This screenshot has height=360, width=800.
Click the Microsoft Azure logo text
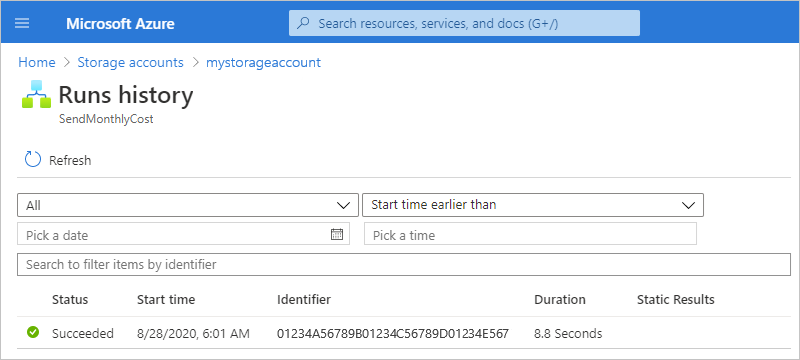coord(120,23)
